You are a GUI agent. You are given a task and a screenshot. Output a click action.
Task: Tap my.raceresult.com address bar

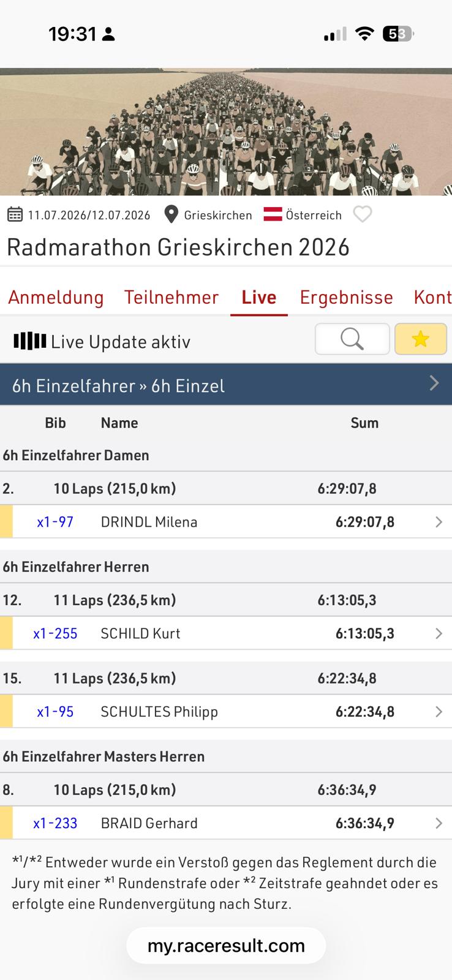point(226,946)
